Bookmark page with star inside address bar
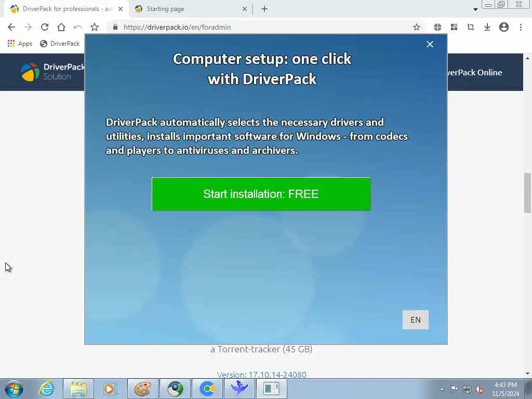Screen dimensions: 532x399 coord(417,27)
